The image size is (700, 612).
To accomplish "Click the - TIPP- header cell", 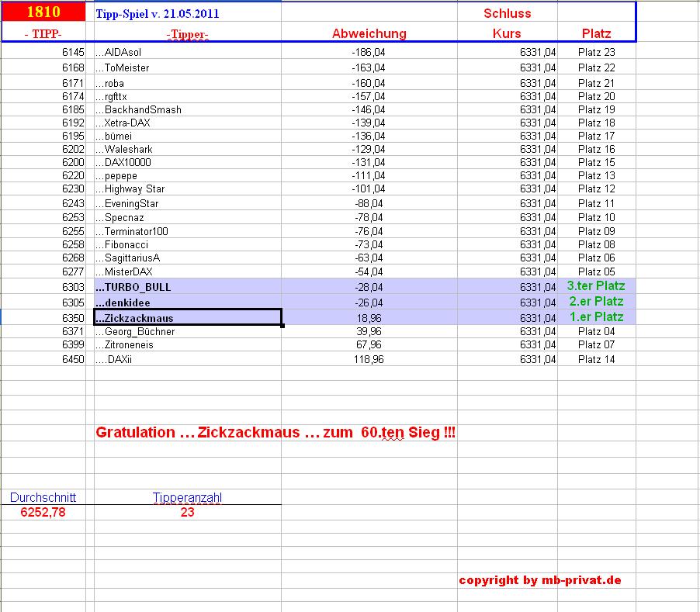I will click(x=43, y=34).
